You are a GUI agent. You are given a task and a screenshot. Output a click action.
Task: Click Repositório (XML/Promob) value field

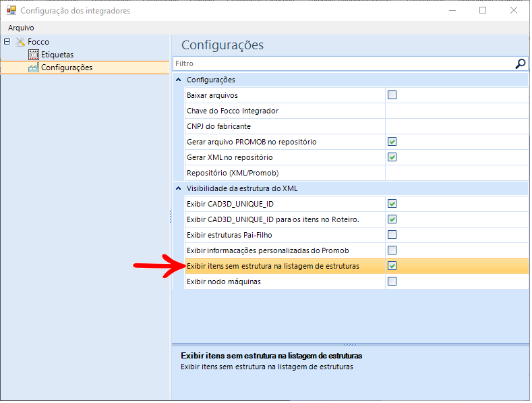(x=456, y=173)
